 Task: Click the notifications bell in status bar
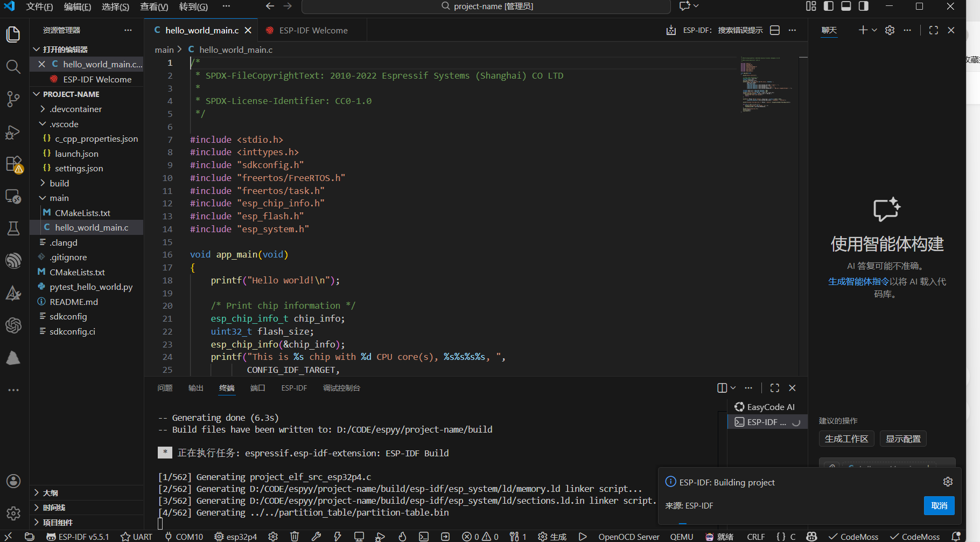pos(956,537)
